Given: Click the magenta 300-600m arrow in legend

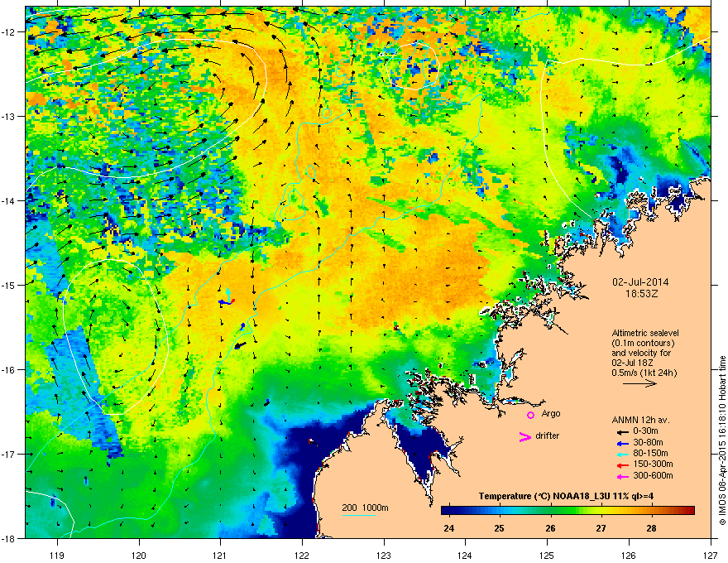Looking at the screenshot, I should [622, 476].
